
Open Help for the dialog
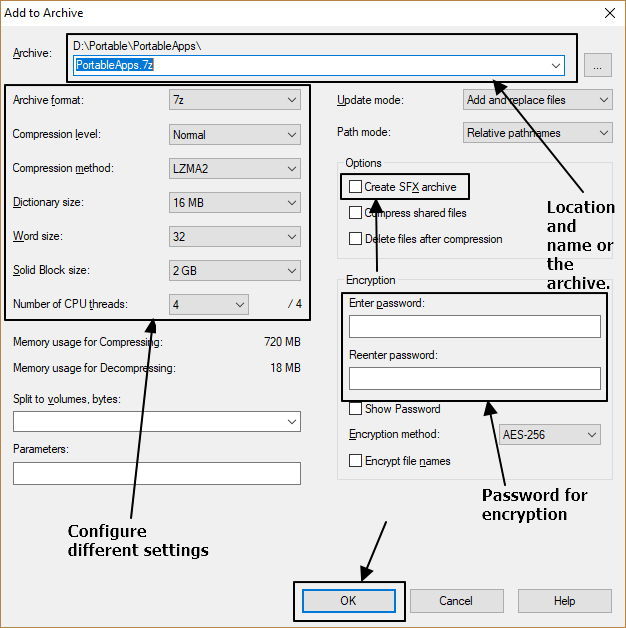coord(565,601)
